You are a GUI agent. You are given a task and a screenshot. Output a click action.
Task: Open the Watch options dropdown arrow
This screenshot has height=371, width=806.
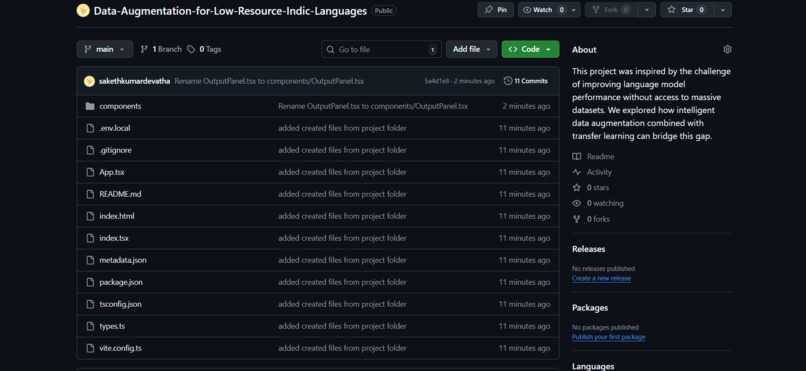574,10
